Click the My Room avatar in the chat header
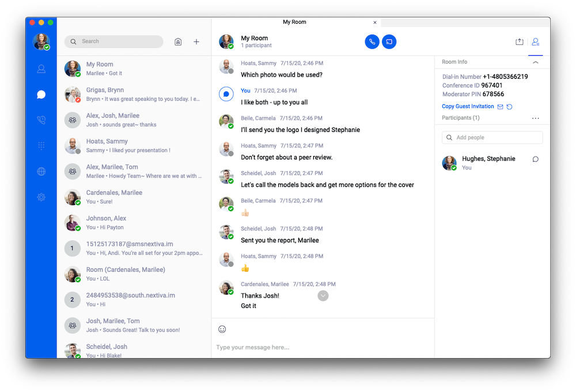The image size is (576, 392). pos(226,41)
